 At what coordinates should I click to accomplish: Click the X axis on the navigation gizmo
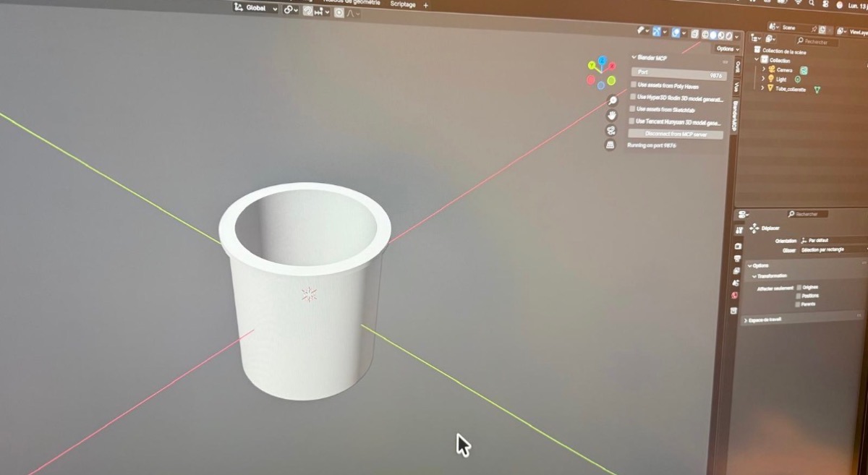613,66
